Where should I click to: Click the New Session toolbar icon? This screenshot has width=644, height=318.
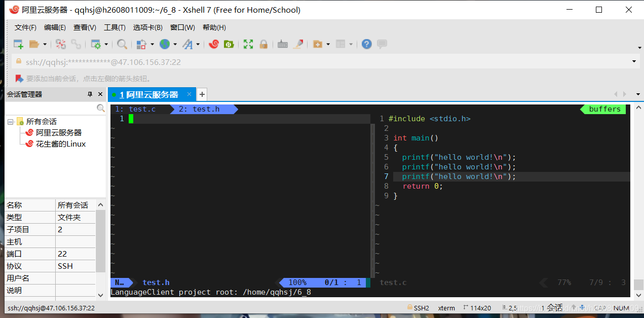(18, 44)
